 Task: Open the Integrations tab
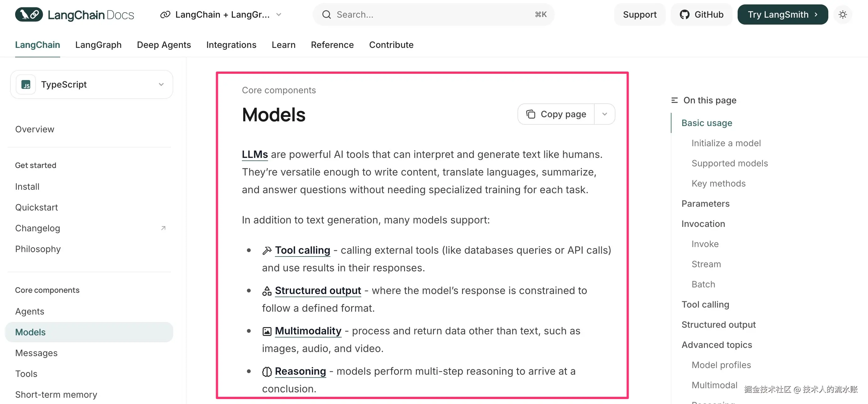tap(231, 45)
